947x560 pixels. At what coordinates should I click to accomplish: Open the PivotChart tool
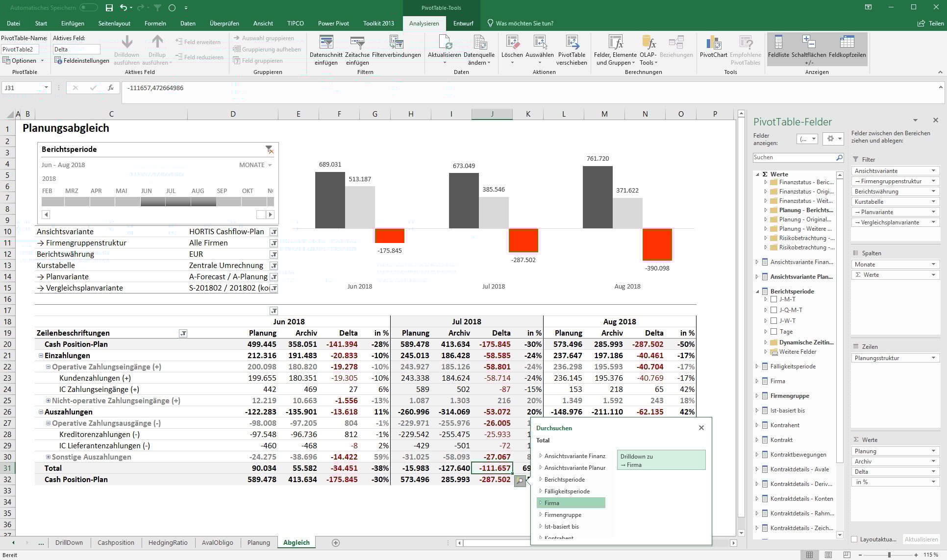click(x=713, y=43)
